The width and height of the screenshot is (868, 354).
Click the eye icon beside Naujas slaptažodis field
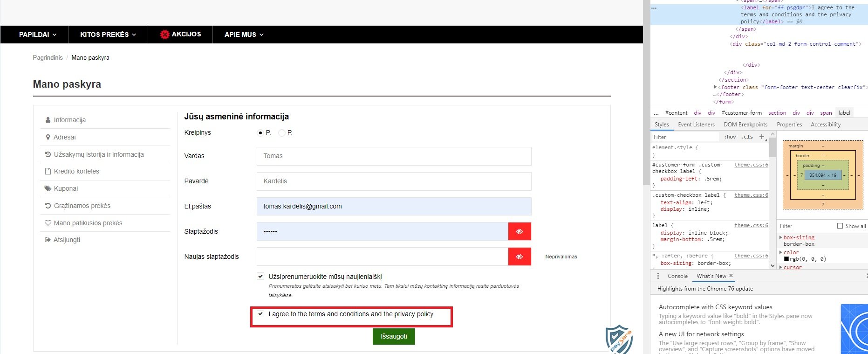pyautogui.click(x=519, y=257)
